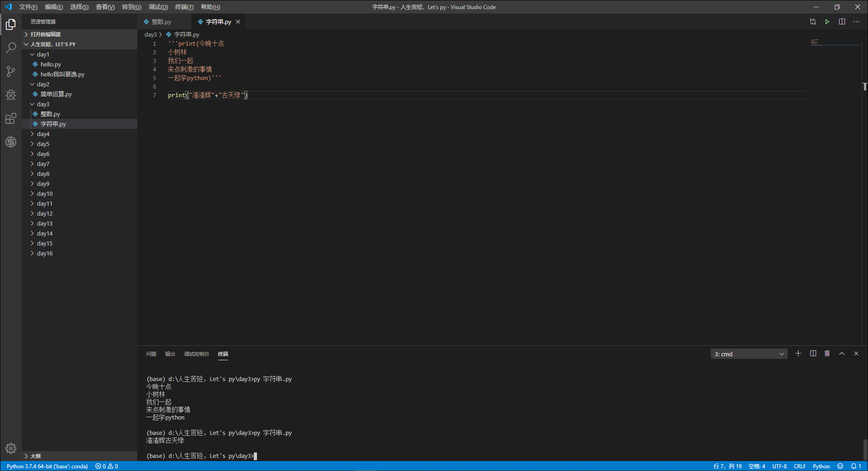This screenshot has width=868, height=471.
Task: Open the 帮助(H) menu
Action: (210, 7)
